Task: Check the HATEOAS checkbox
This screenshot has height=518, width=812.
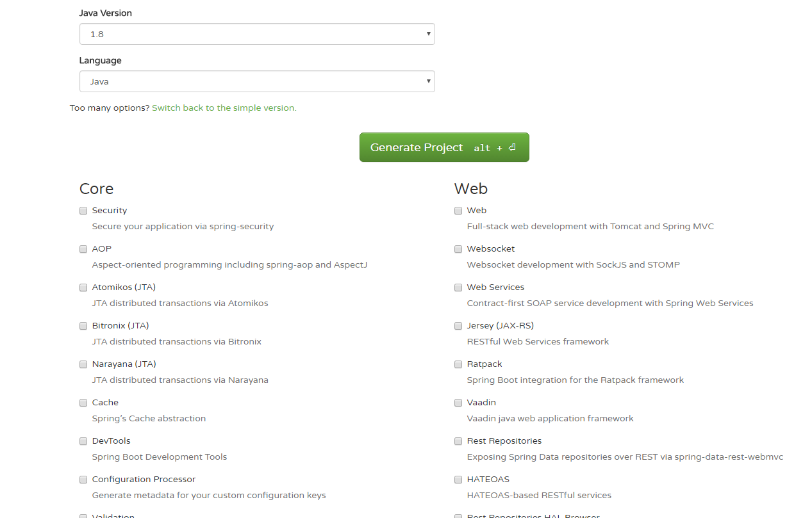Action: tap(458, 480)
